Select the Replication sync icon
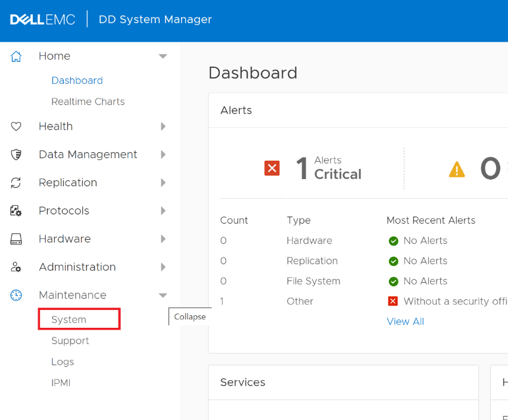Image resolution: width=508 pixels, height=420 pixels. [15, 182]
